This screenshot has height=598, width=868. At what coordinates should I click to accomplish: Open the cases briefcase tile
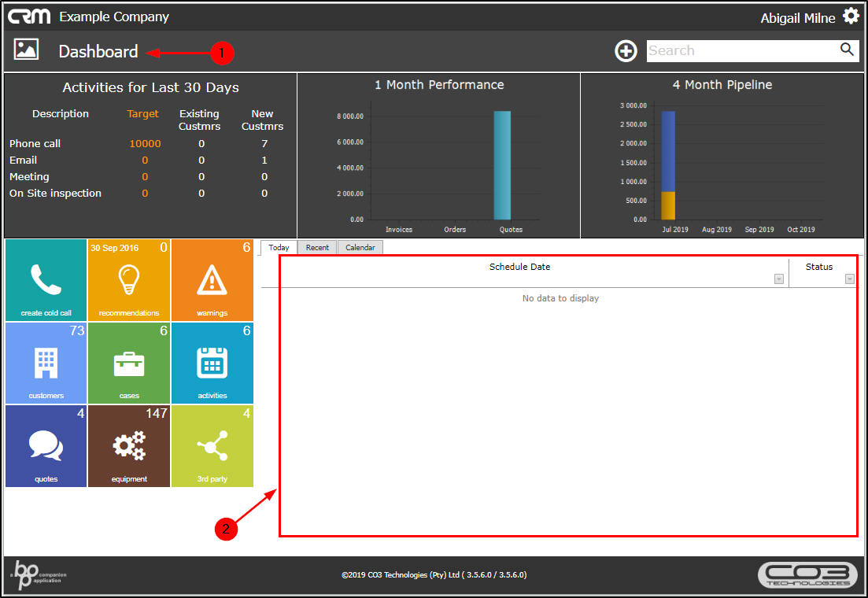click(129, 363)
